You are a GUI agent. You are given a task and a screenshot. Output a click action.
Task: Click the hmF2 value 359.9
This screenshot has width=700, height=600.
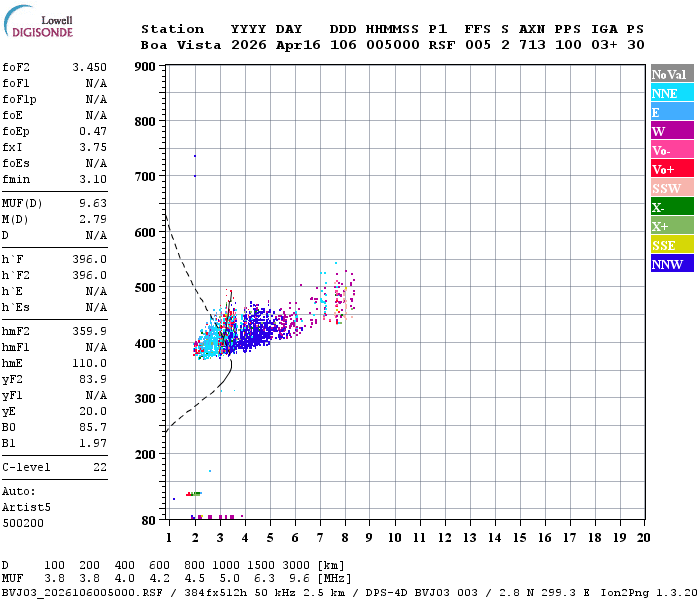(x=90, y=331)
